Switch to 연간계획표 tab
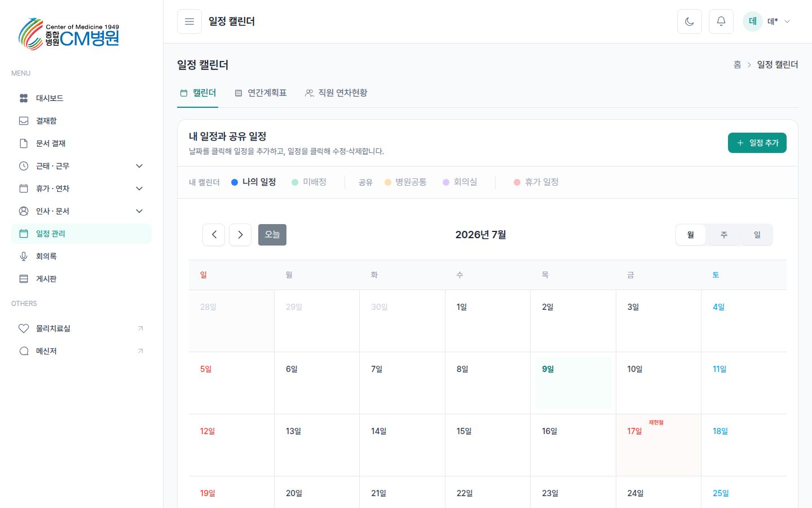Viewport: 812px width, 508px height. point(261,93)
